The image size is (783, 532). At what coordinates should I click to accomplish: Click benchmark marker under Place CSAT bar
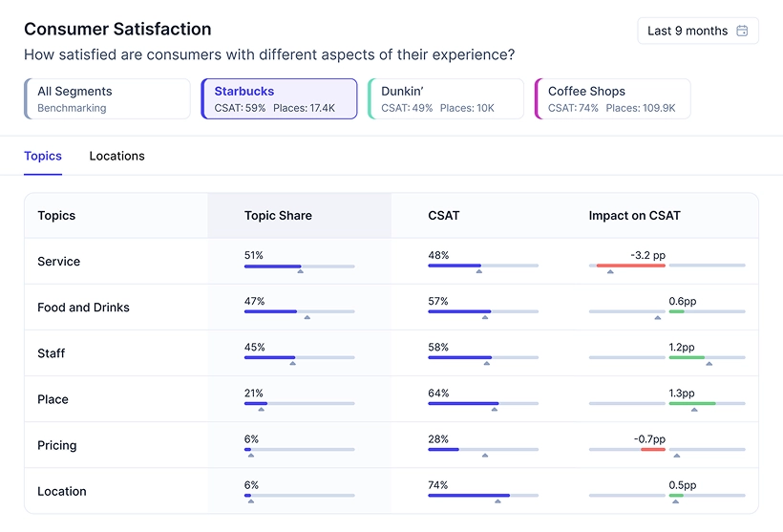[495, 409]
